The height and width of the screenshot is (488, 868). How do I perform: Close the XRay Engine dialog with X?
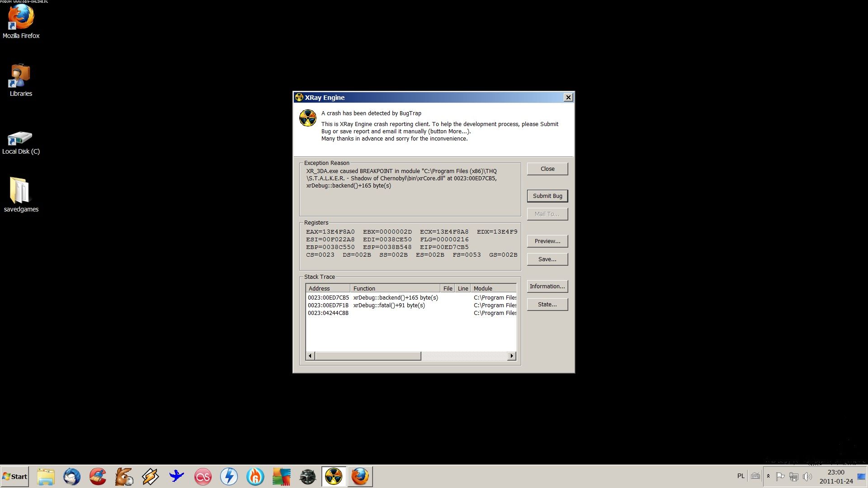[568, 97]
